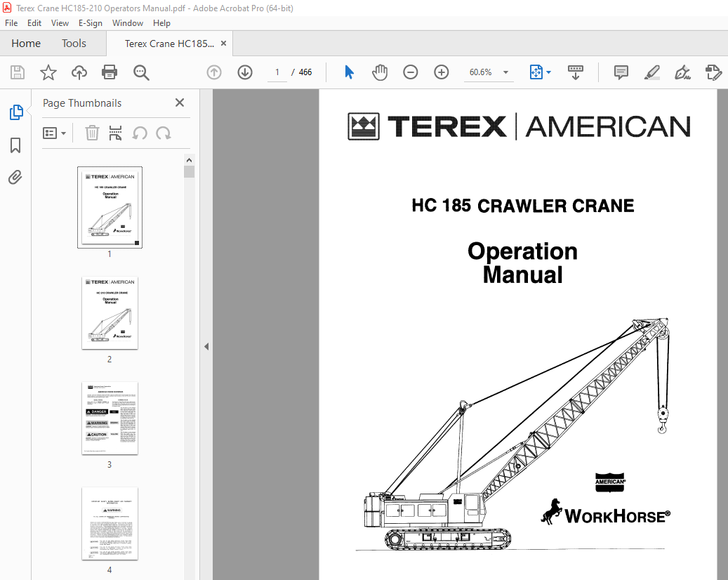The image size is (728, 580).
Task: Click the insert/split pages thumbnail icon
Action: [x=115, y=133]
